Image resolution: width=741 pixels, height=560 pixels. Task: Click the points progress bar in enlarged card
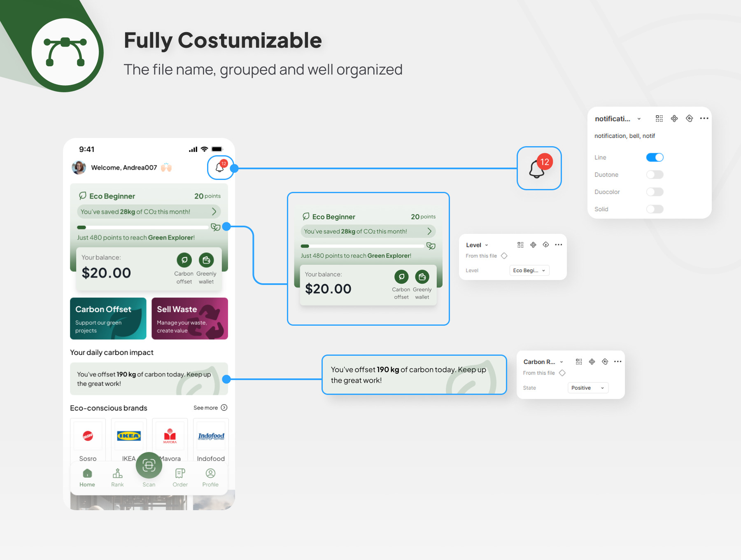[362, 246]
